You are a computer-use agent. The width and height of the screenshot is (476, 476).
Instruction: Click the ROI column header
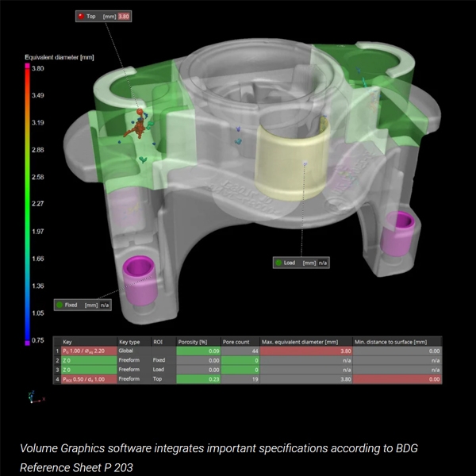click(158, 340)
